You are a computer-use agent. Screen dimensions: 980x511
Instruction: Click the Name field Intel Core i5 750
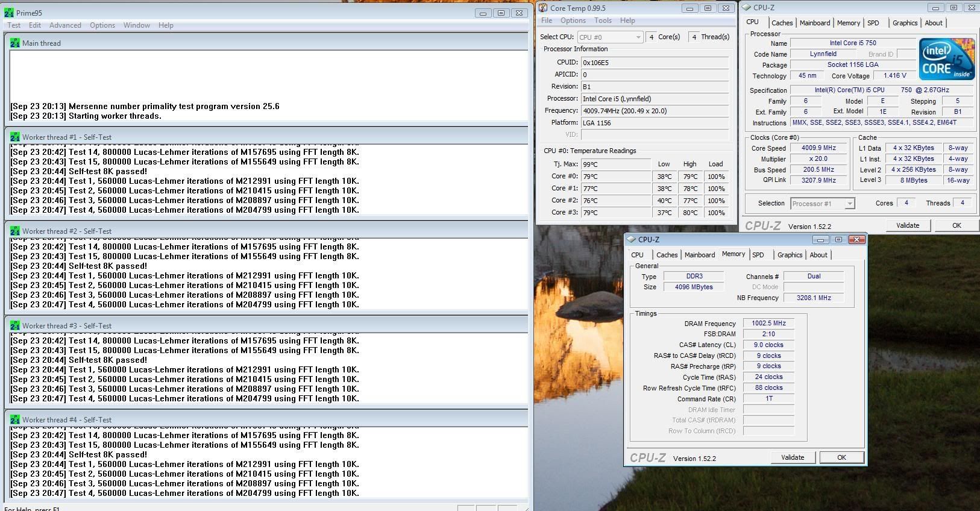853,43
